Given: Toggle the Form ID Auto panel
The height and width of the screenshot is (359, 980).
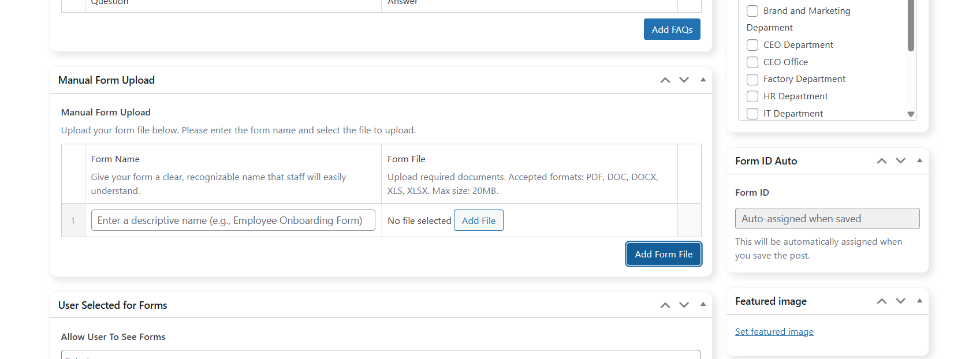Looking at the screenshot, I should (919, 161).
